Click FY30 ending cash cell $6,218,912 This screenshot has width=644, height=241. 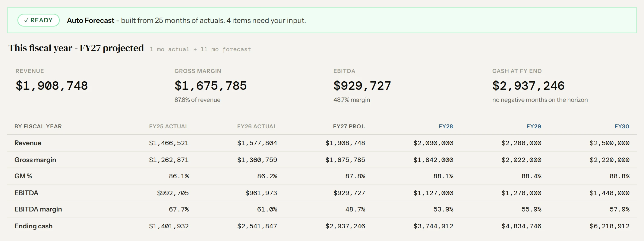pos(609,226)
